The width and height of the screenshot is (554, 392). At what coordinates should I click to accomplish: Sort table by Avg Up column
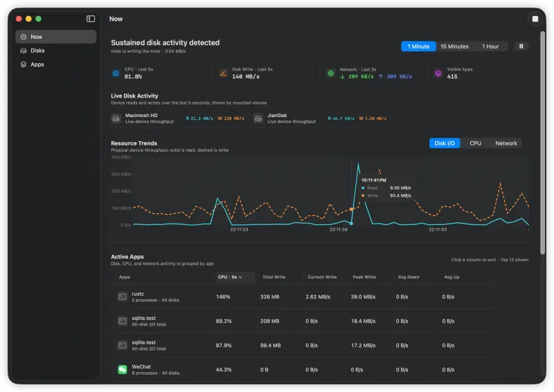pos(452,277)
